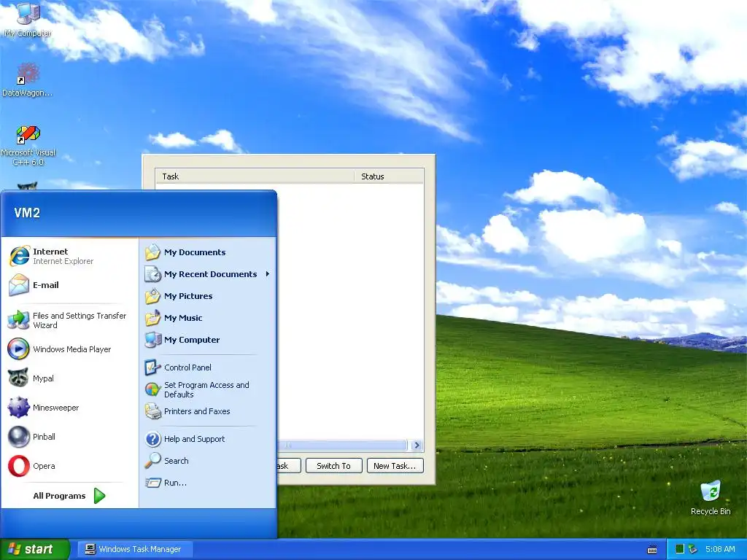Open My Pictures folder

pyautogui.click(x=208, y=296)
